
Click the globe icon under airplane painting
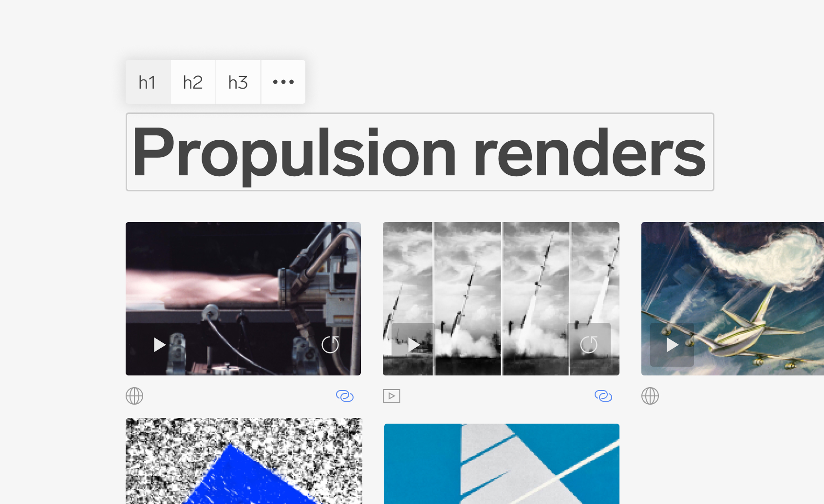650,396
